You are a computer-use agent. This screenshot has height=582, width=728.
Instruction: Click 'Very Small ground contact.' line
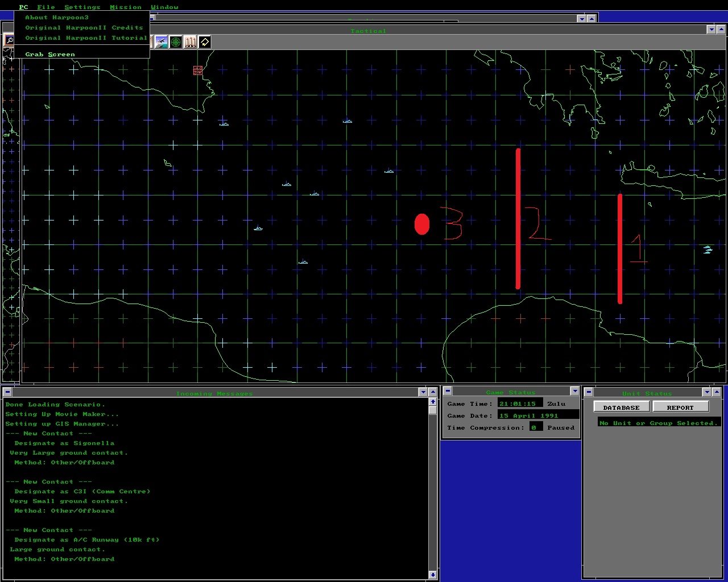point(69,501)
